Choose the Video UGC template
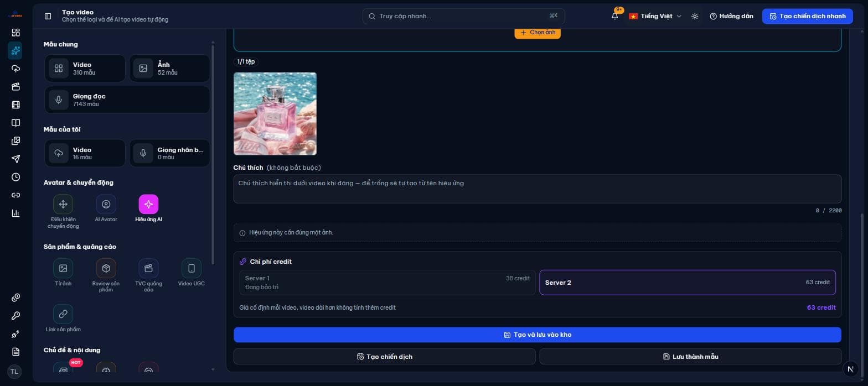This screenshot has height=386, width=868. [191, 273]
